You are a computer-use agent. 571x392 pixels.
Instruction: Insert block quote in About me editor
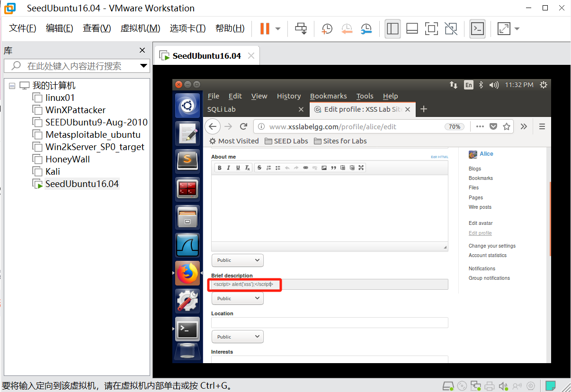[x=333, y=168]
